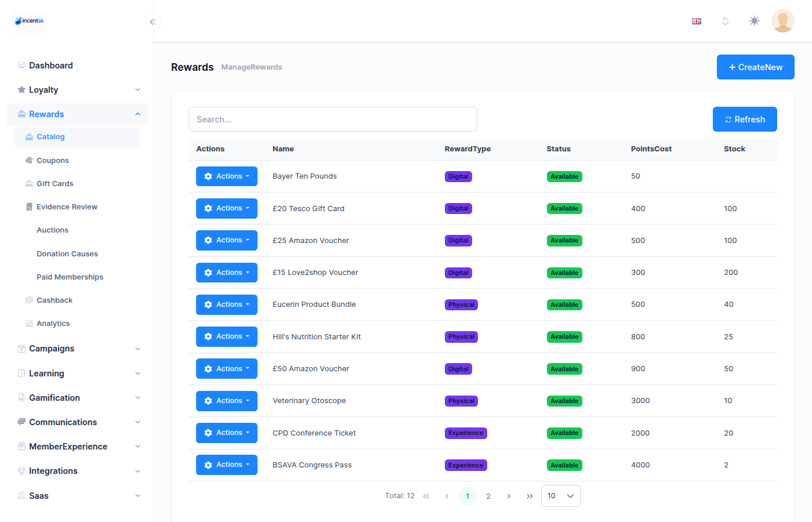Click the Gift Cards icon
812x522 pixels.
pyautogui.click(x=29, y=184)
